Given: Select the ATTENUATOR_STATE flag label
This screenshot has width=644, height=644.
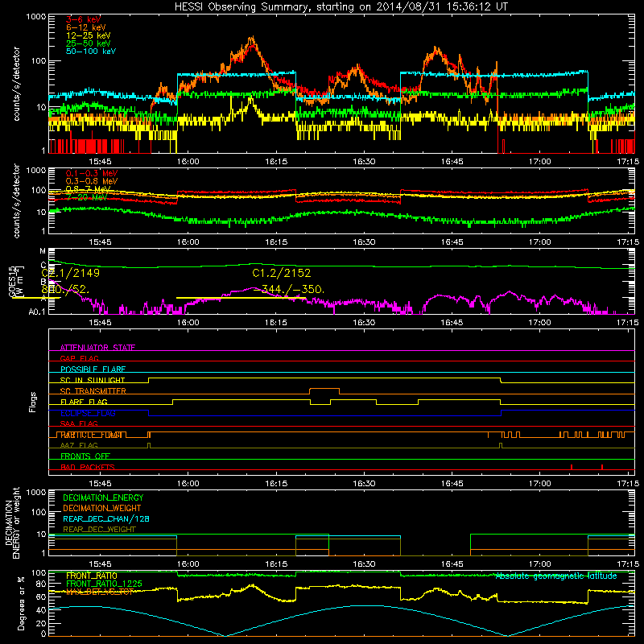Looking at the screenshot, I should [x=97, y=348].
